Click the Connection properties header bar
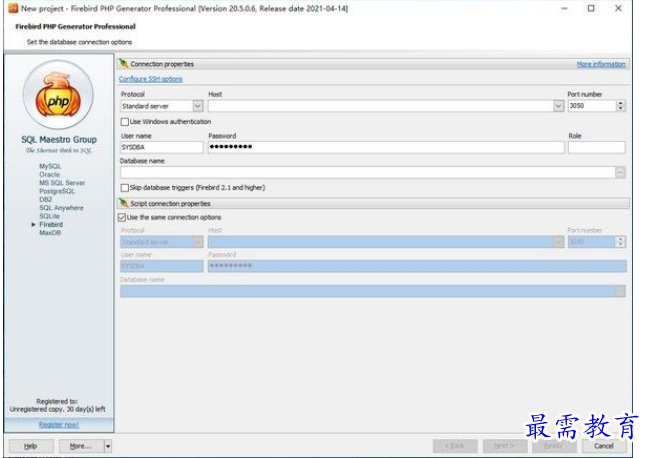Screen dimensions: 647x458 click(373, 64)
